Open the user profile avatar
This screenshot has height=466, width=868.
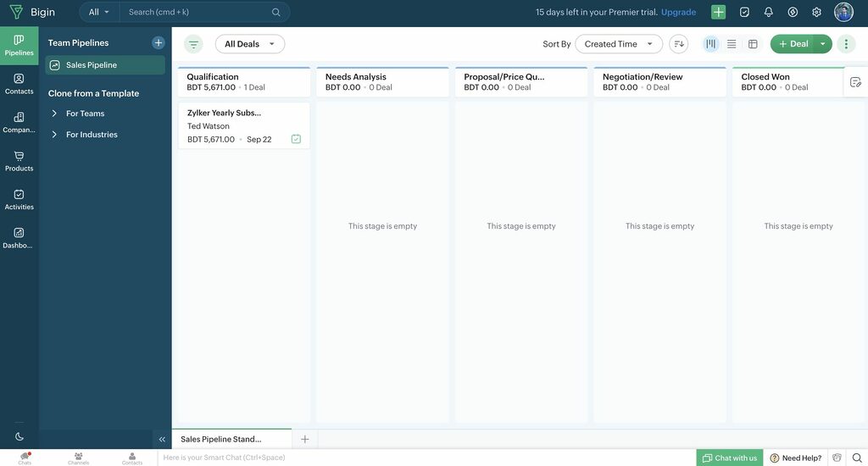[843, 12]
